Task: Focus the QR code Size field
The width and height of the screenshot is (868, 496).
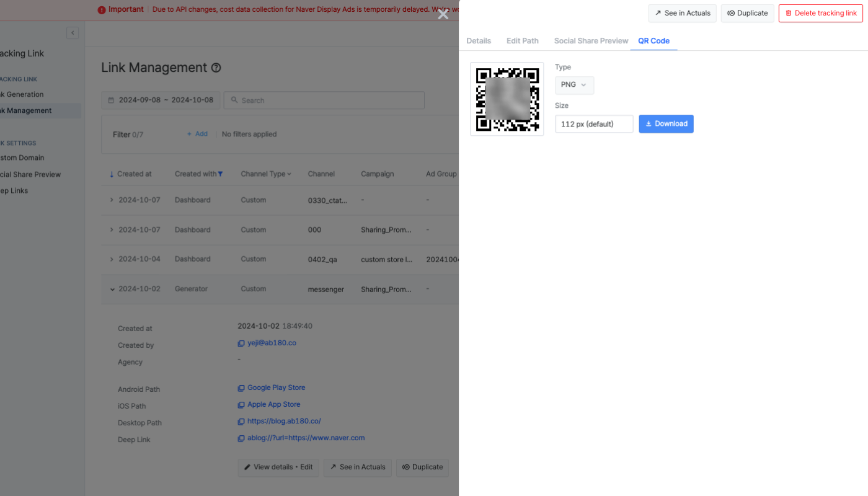Action: (x=594, y=124)
